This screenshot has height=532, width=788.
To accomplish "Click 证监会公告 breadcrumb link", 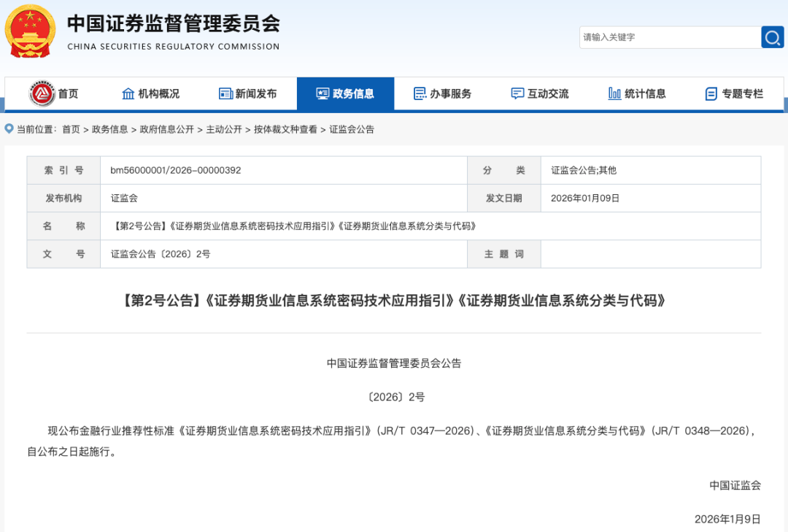I will pyautogui.click(x=352, y=129).
